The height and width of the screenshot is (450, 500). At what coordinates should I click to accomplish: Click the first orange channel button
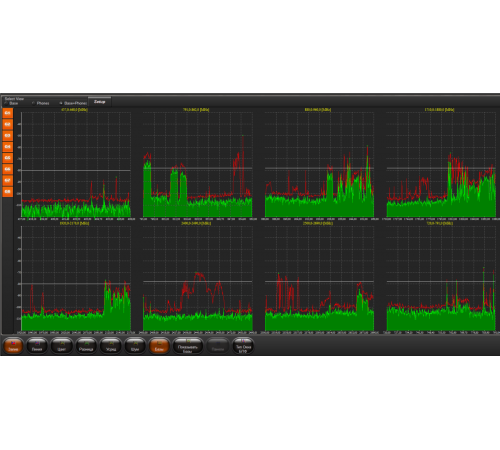click(x=8, y=113)
